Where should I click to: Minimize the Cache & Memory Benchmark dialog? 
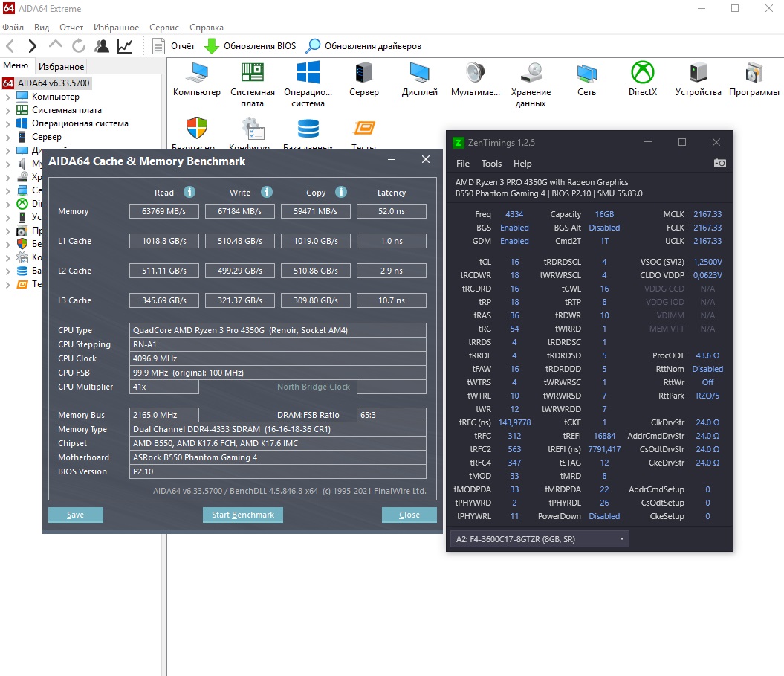coord(392,160)
